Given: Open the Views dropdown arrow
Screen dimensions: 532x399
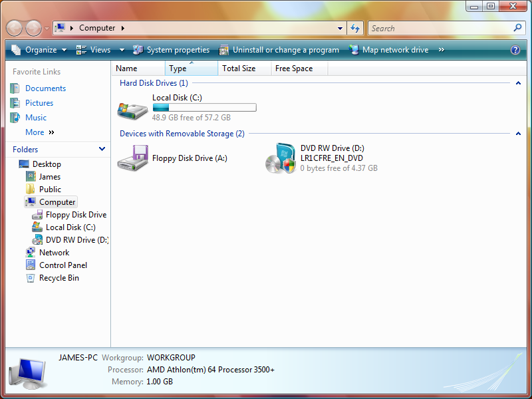Looking at the screenshot, I should click(x=122, y=50).
